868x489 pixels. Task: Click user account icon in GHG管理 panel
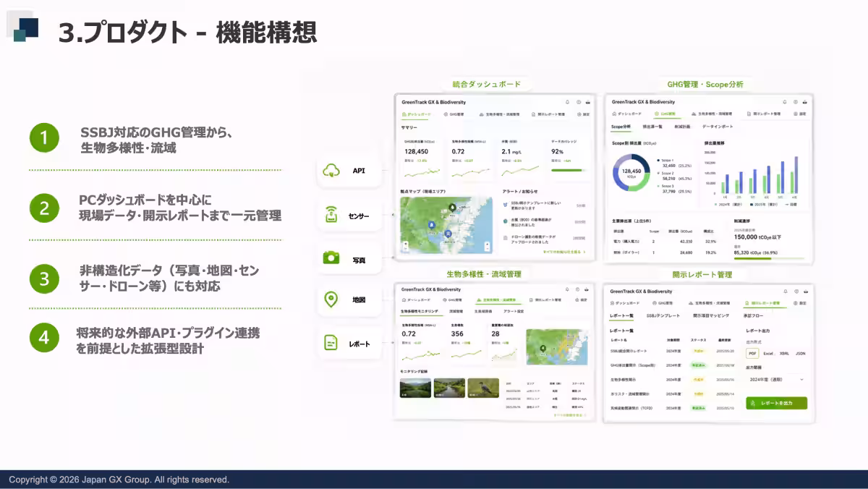click(805, 102)
